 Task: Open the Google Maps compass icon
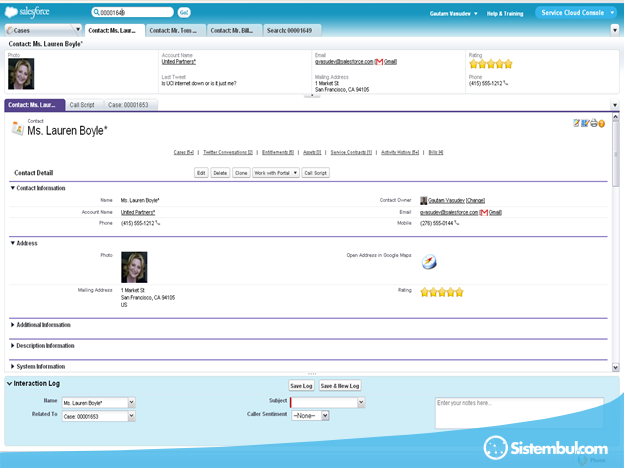429,262
